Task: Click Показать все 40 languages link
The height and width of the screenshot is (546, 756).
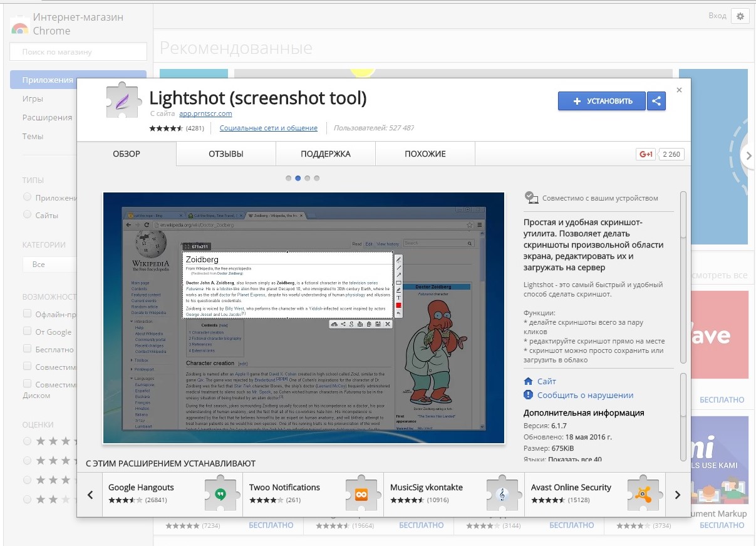Action: [x=575, y=459]
